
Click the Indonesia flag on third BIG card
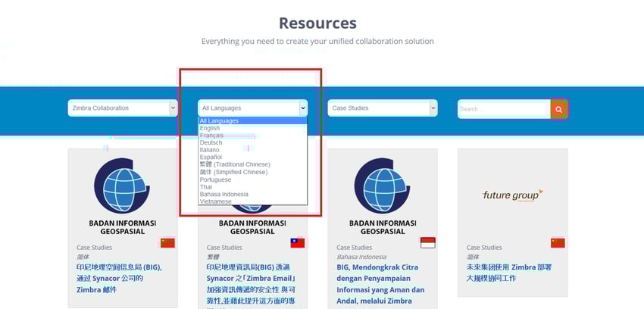pyautogui.click(x=427, y=243)
